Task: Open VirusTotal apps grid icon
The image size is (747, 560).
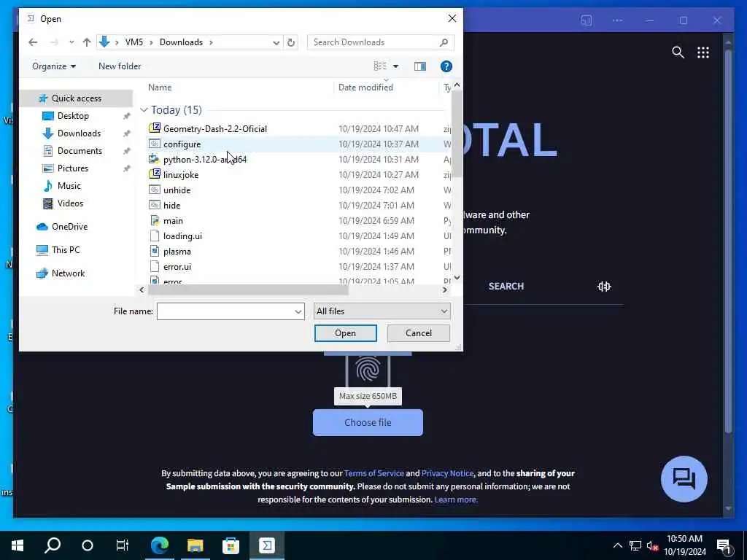Action: (703, 52)
